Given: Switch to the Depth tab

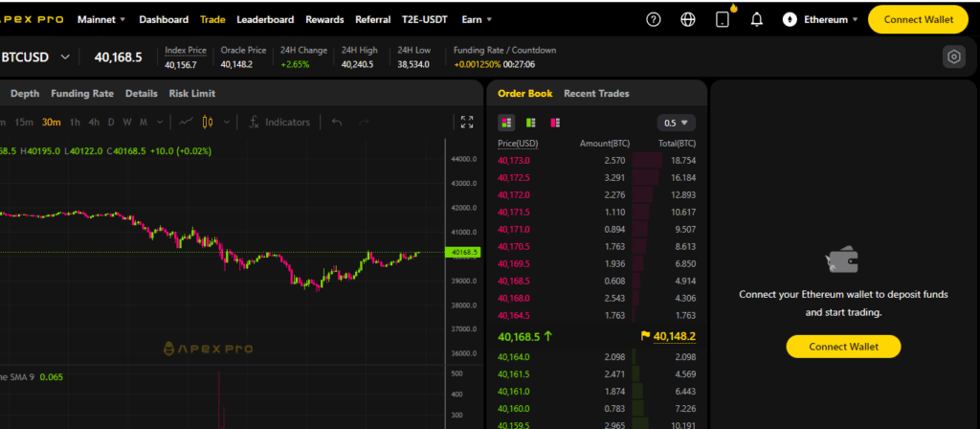Looking at the screenshot, I should [25, 93].
